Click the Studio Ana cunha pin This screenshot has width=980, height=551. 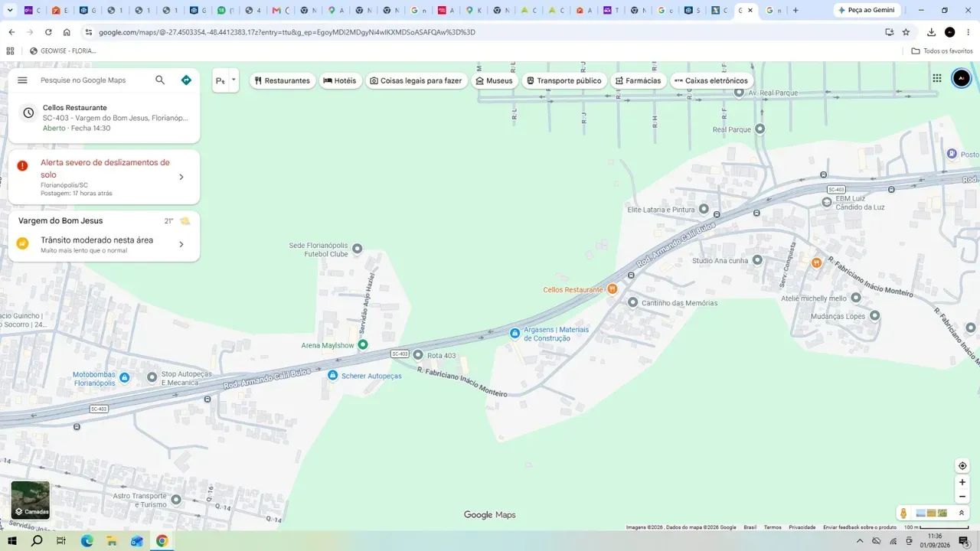coord(757,260)
